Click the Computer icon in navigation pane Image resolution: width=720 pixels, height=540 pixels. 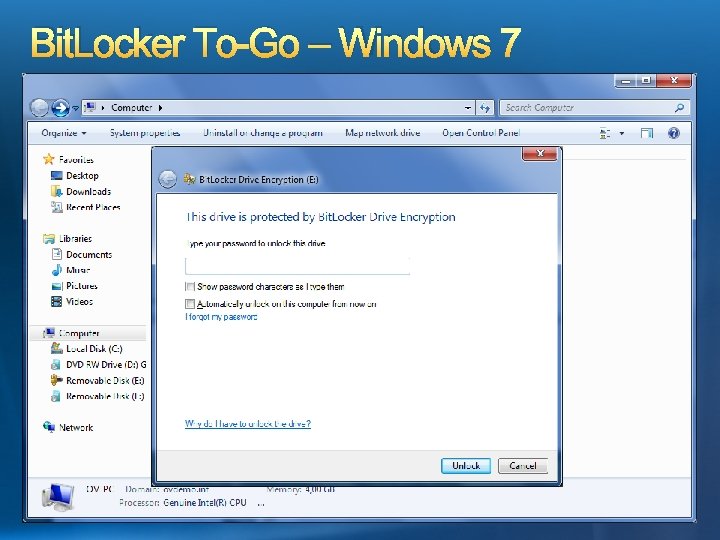49,333
